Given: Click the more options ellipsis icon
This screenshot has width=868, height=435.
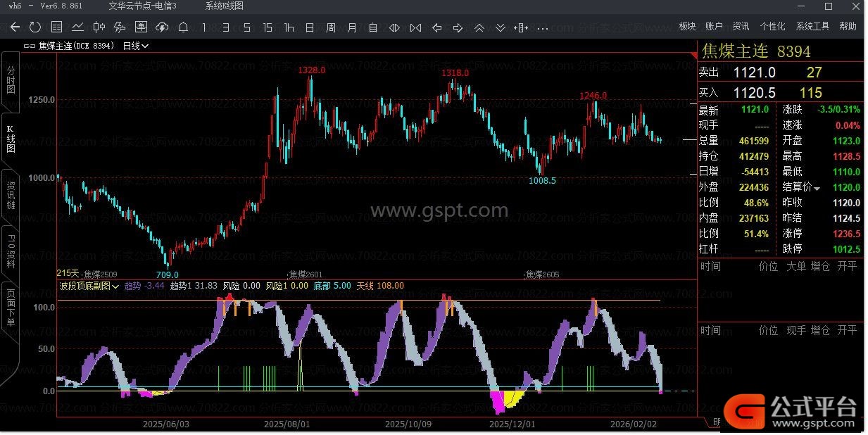Looking at the screenshot, I should pyautogui.click(x=542, y=28).
